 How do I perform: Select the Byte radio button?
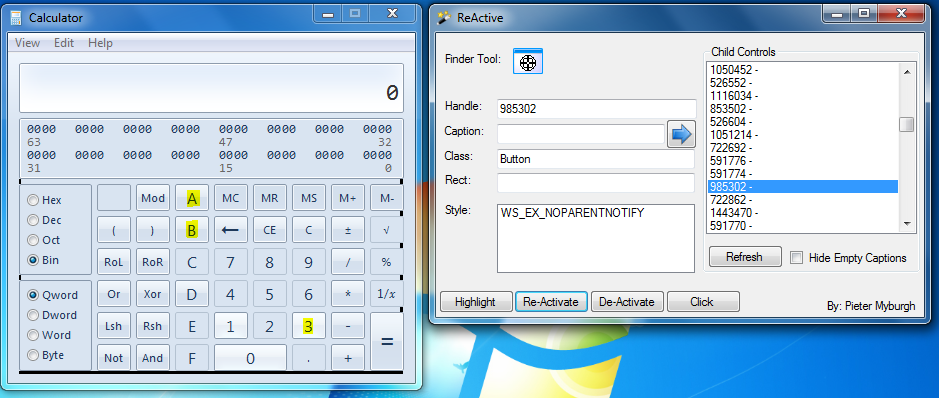click(x=33, y=355)
